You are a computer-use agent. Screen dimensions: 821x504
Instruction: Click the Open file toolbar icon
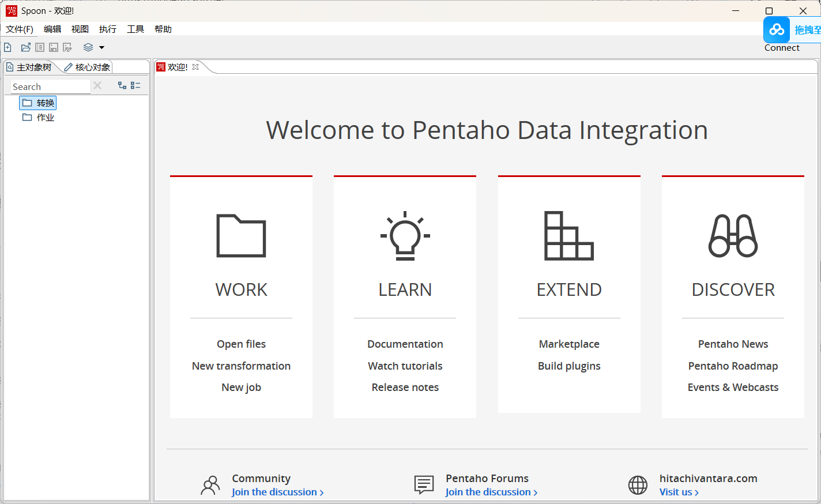[x=25, y=47]
